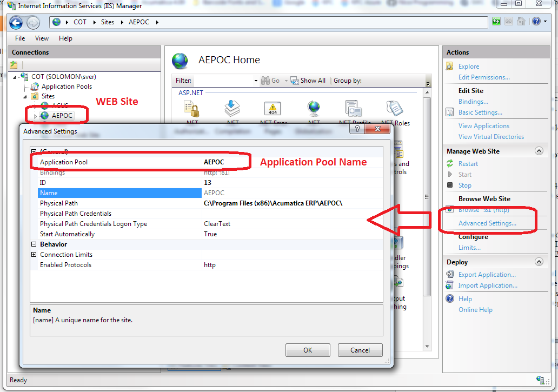The height and width of the screenshot is (392, 558).
Task: Click the Show All icon in filter bar
Action: click(294, 81)
